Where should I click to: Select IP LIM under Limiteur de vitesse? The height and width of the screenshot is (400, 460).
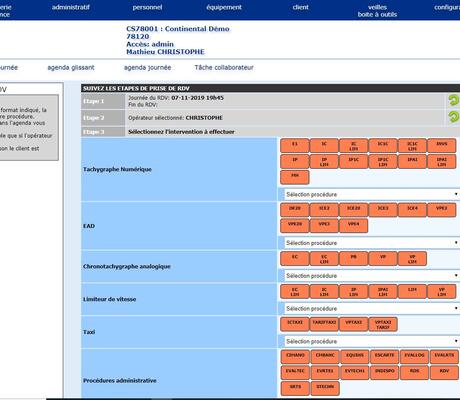(354, 291)
